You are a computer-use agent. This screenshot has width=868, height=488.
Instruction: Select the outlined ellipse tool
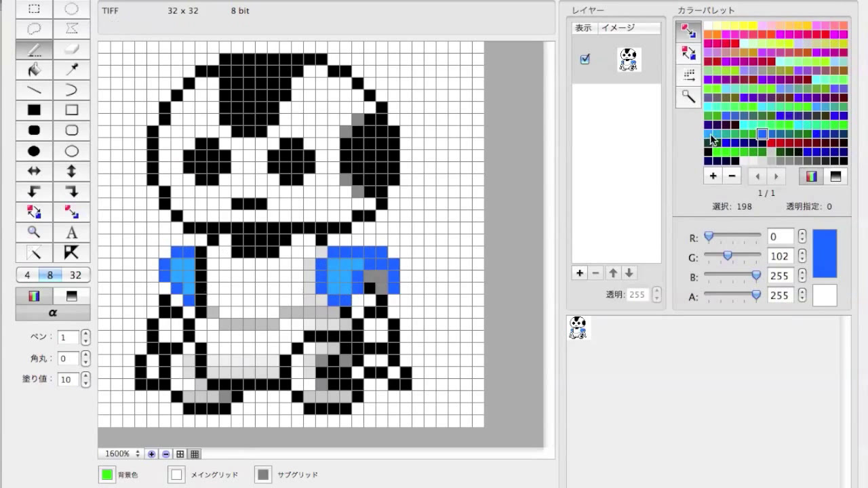(x=71, y=151)
